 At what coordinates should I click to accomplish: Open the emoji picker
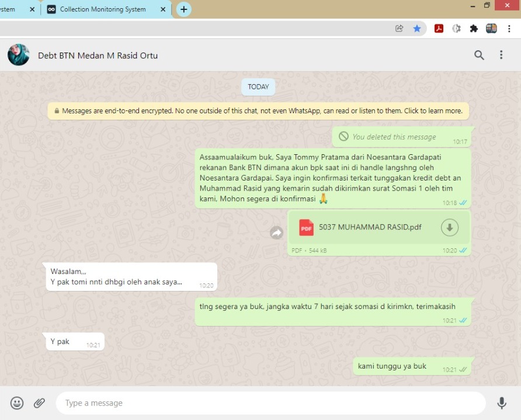[x=17, y=402]
